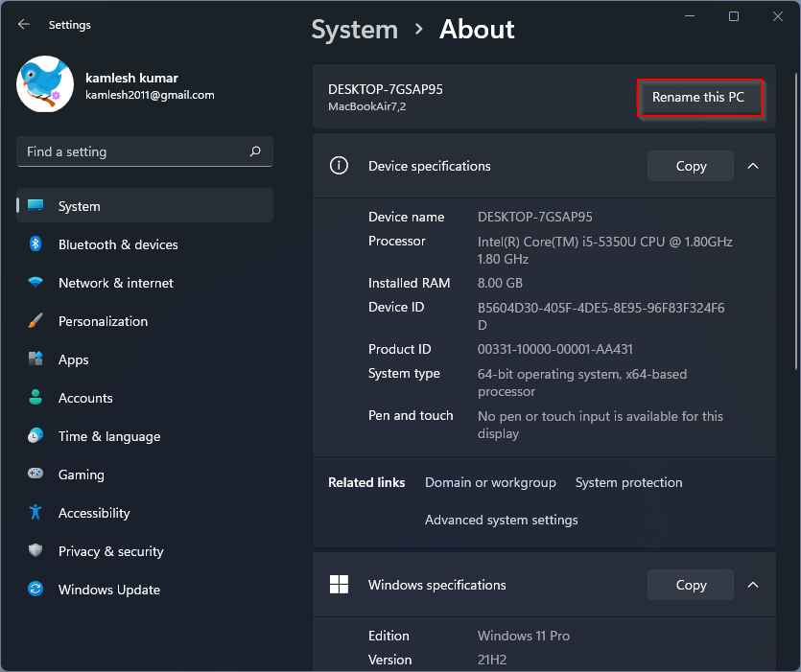Open Gaming settings
The height and width of the screenshot is (672, 801).
click(81, 475)
